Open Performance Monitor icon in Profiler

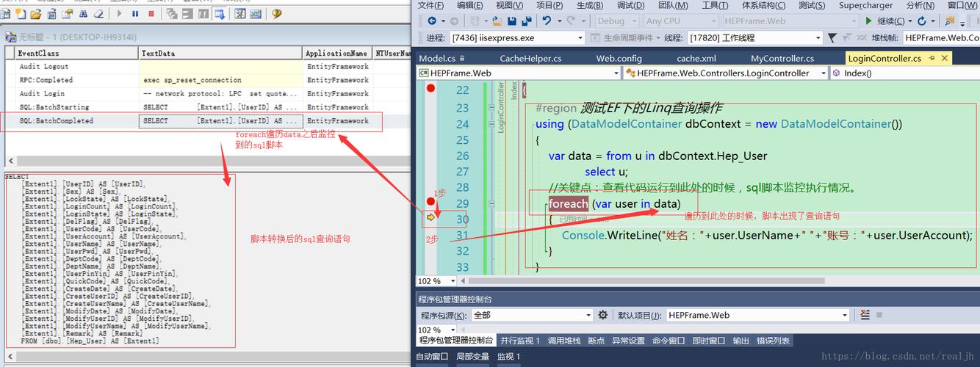point(256,14)
